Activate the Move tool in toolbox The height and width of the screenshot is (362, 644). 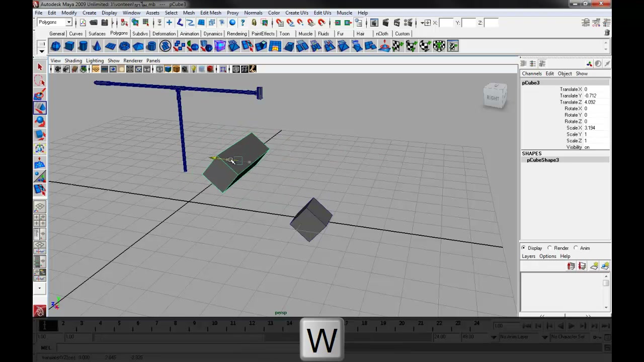tap(40, 108)
